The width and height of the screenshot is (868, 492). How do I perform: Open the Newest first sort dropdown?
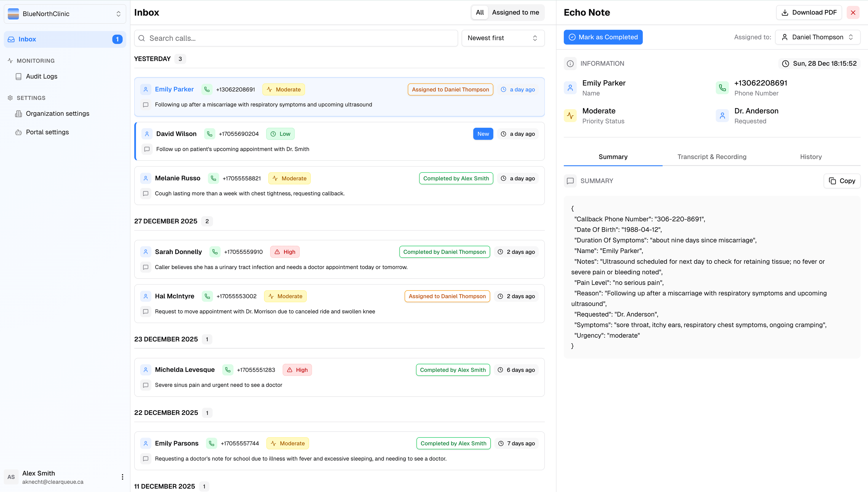point(502,38)
